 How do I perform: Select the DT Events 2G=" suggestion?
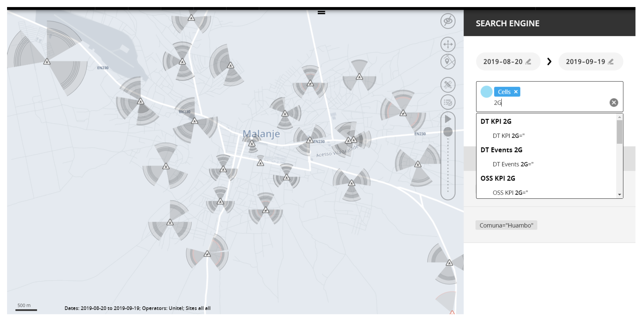pyautogui.click(x=513, y=164)
